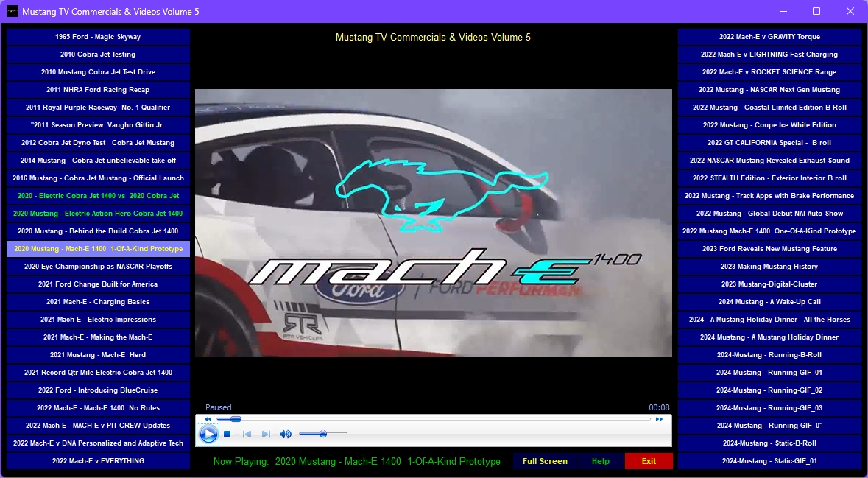Screen dimensions: 868x478
Task: Click the Stop button in the media controls
Action: tap(227, 435)
